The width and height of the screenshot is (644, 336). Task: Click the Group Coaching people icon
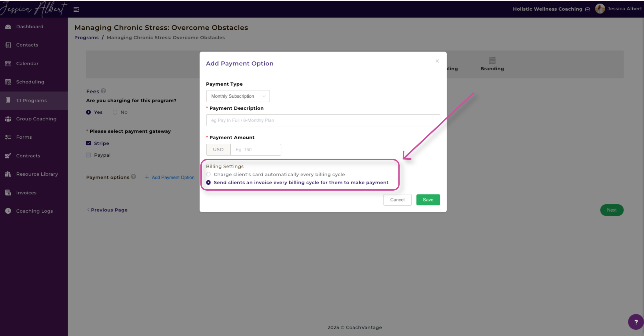[8, 119]
